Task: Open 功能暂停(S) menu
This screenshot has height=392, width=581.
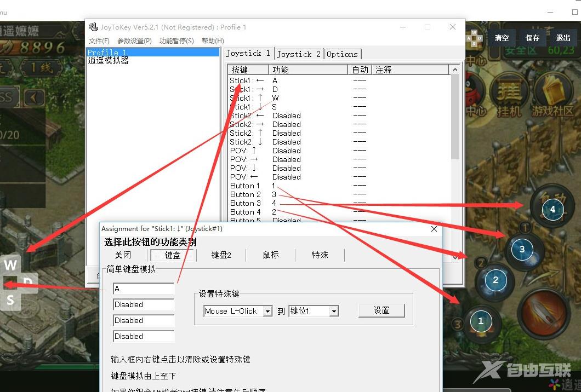Action: point(176,41)
